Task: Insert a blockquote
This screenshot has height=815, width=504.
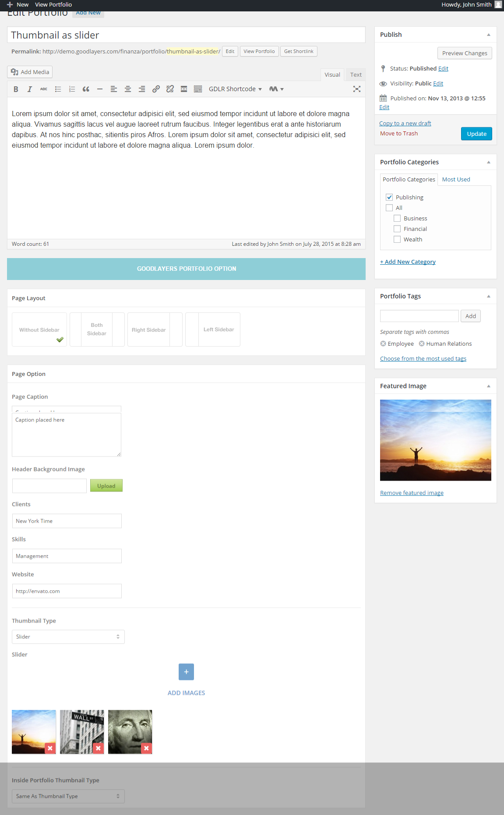Action: point(86,89)
